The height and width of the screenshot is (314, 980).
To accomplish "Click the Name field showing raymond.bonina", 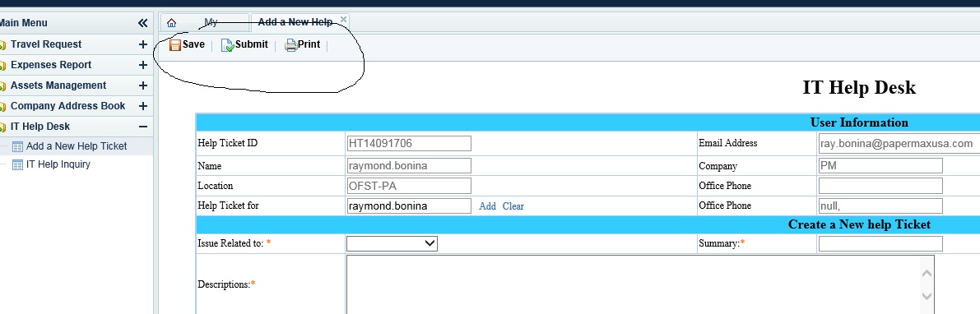I will coord(409,165).
